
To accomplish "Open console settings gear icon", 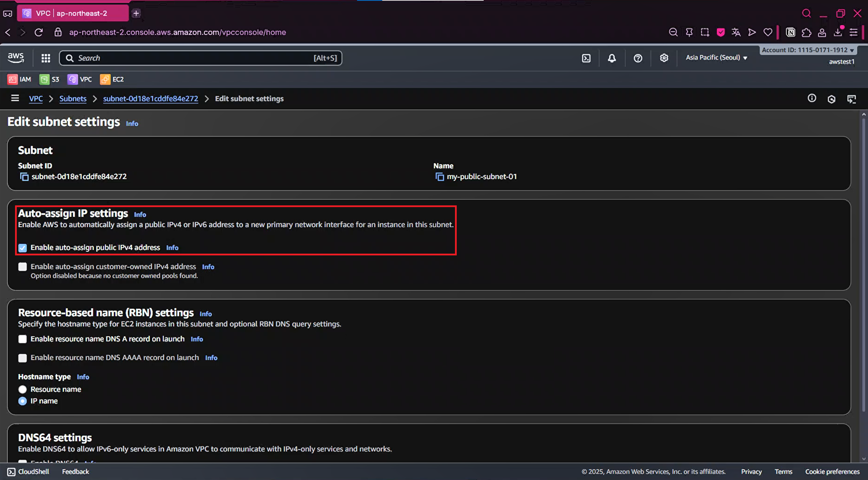I will tap(664, 58).
